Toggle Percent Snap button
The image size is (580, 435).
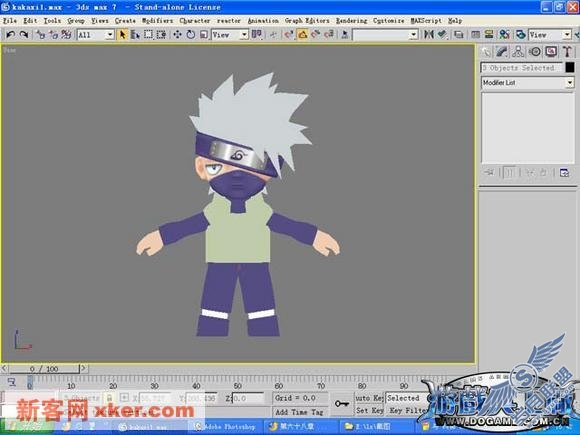pos(316,35)
